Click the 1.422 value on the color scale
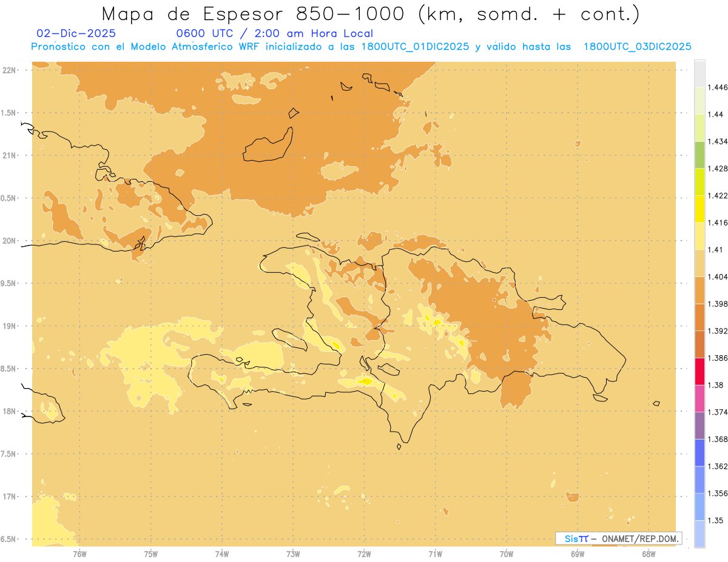The height and width of the screenshot is (562, 728). click(718, 196)
